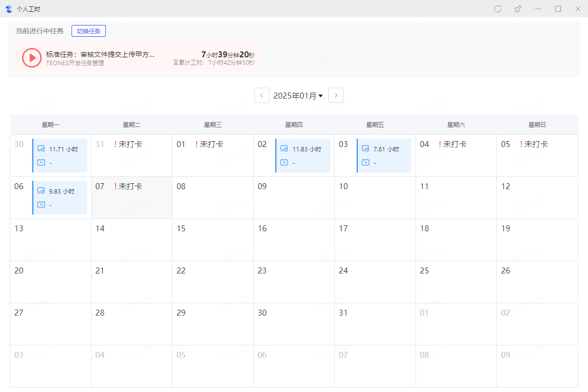Click the 切换任务 button
This screenshot has height=392, width=588.
(89, 31)
